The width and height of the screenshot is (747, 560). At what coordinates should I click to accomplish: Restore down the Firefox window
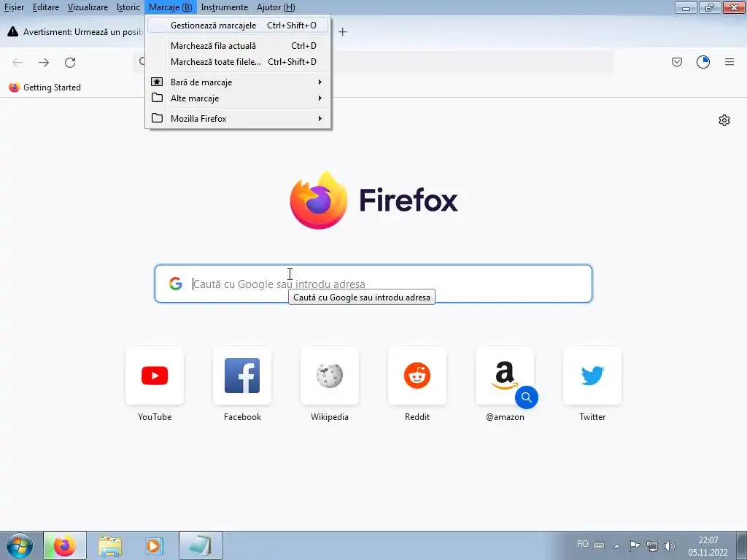coord(710,7)
